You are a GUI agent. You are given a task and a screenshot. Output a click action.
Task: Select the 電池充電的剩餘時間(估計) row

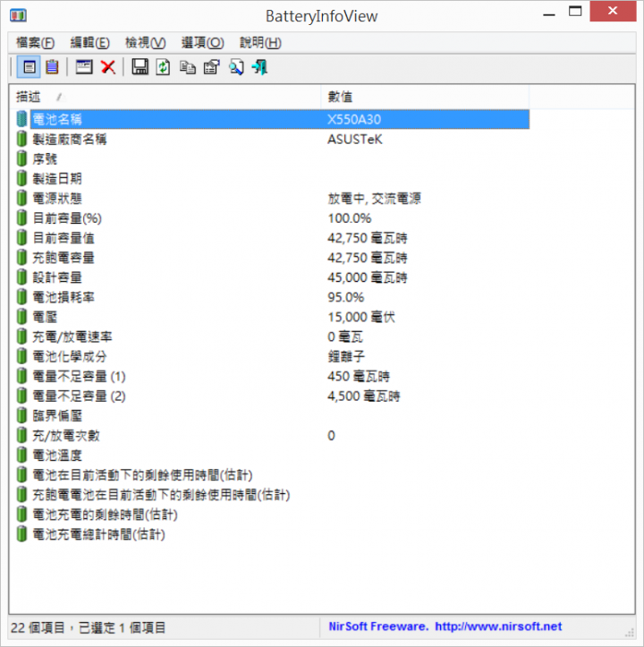[x=105, y=515]
